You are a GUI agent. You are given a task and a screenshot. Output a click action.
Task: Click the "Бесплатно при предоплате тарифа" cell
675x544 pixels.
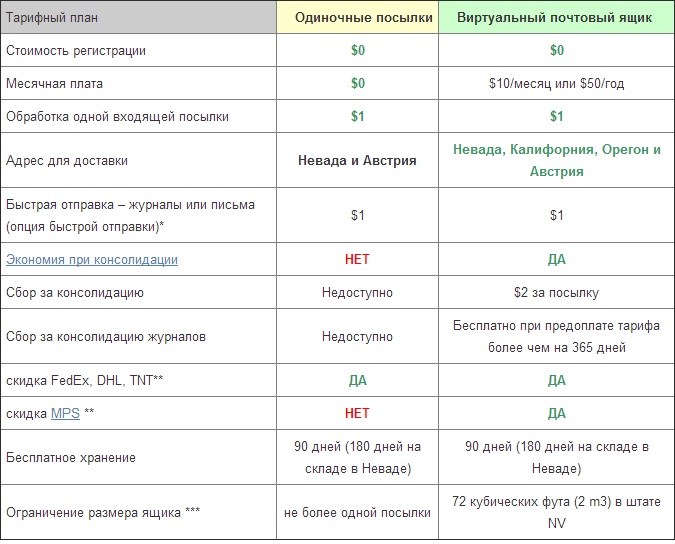tap(556, 337)
